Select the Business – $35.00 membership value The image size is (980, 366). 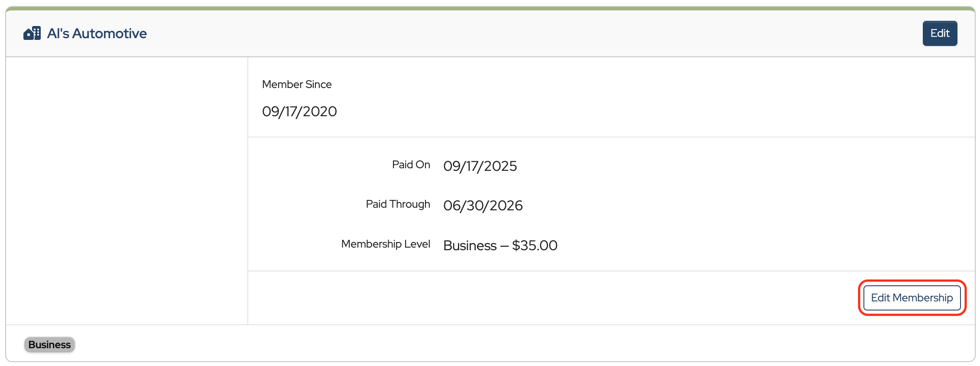[500, 245]
